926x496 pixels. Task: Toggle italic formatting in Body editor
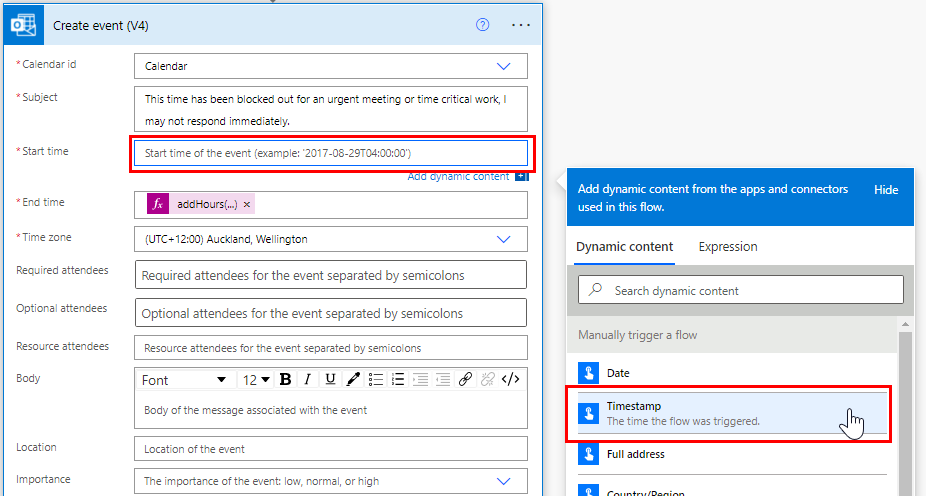(307, 379)
